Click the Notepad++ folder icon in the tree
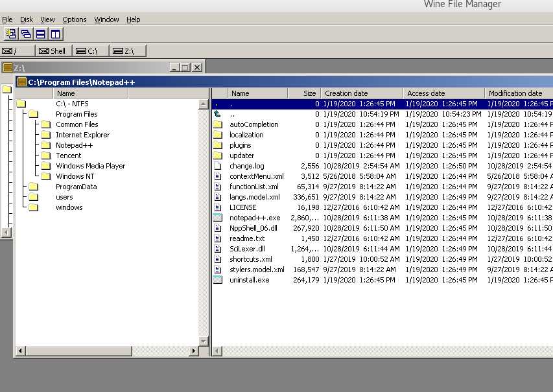Screen dimensions: 553x392 pyautogui.click(x=45, y=145)
